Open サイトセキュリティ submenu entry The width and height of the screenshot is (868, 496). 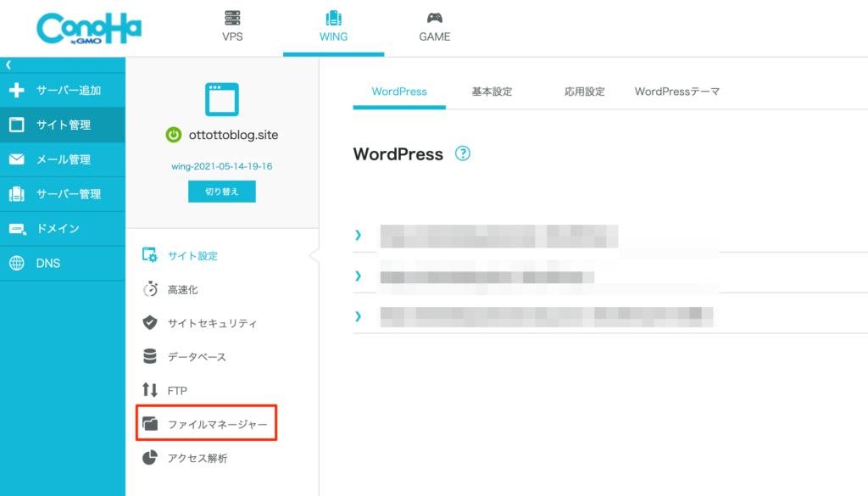[213, 323]
